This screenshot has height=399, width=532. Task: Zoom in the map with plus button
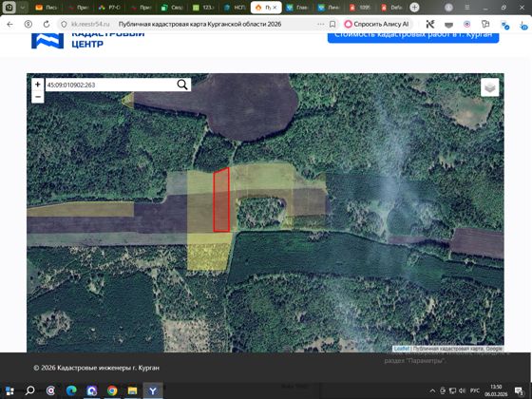point(38,85)
